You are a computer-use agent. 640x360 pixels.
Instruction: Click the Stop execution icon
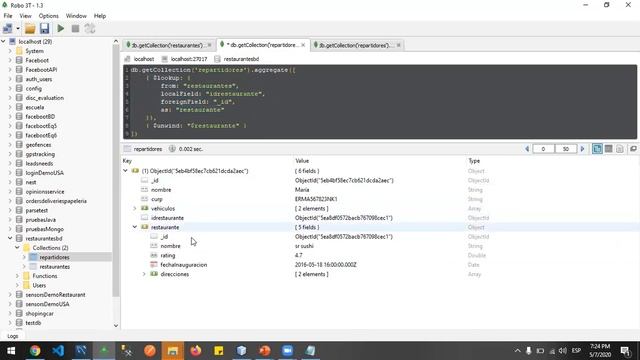76,29
